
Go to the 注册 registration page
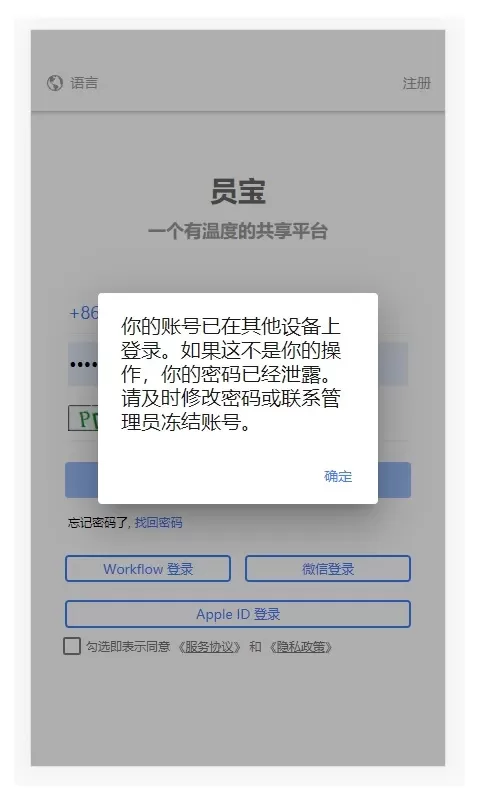[416, 83]
